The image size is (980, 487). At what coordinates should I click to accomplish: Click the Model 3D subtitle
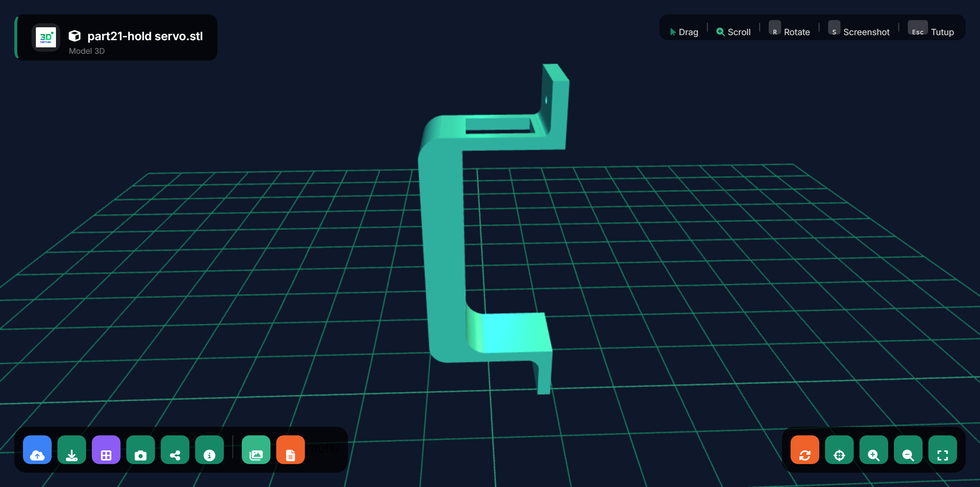(87, 51)
